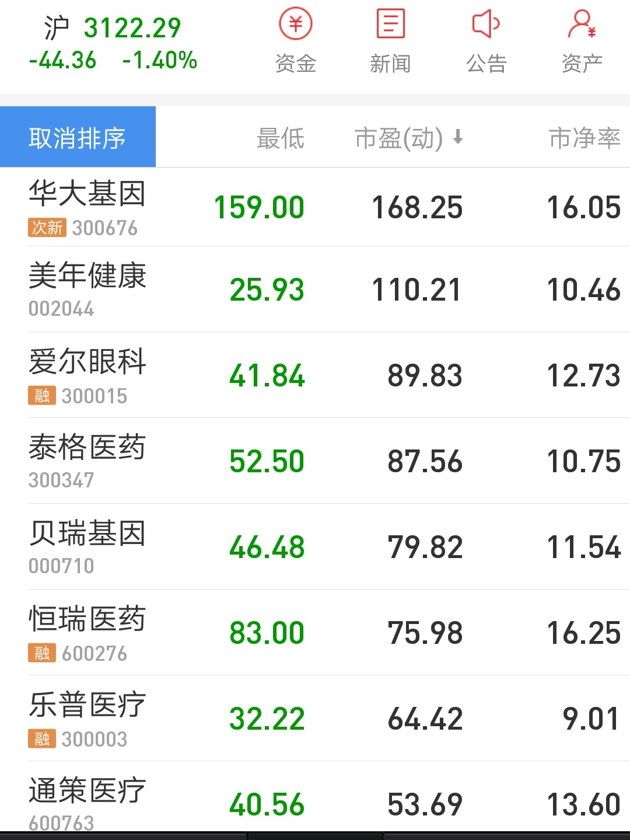Tap the 取消排序 cancel sort button
Image resolution: width=630 pixels, height=840 pixels.
pos(78,137)
